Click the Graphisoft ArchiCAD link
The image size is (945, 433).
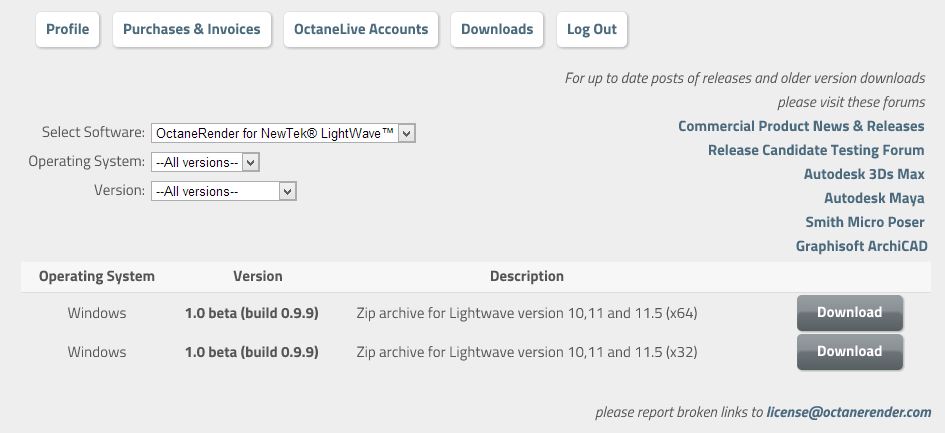click(x=861, y=246)
